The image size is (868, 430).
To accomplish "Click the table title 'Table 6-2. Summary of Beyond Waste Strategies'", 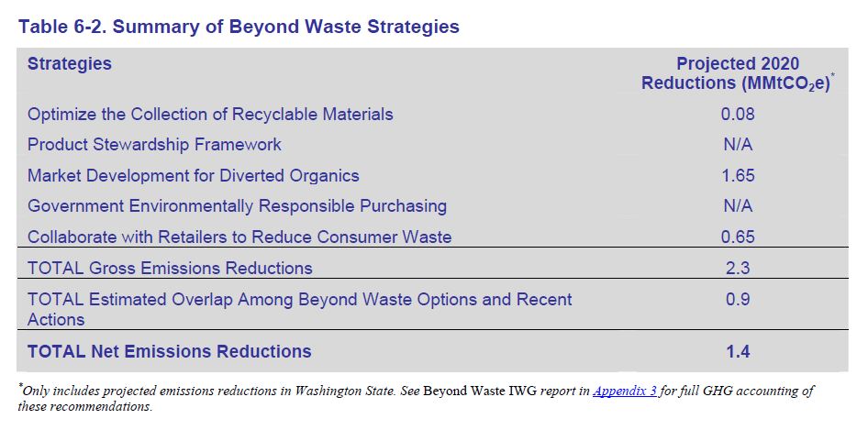I will click(239, 27).
